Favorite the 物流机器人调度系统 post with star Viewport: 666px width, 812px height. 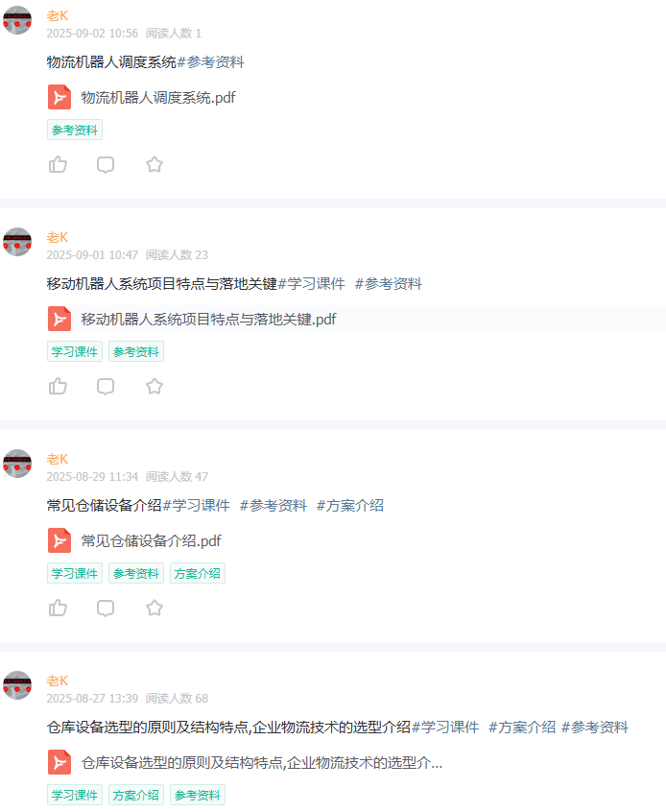click(x=155, y=165)
